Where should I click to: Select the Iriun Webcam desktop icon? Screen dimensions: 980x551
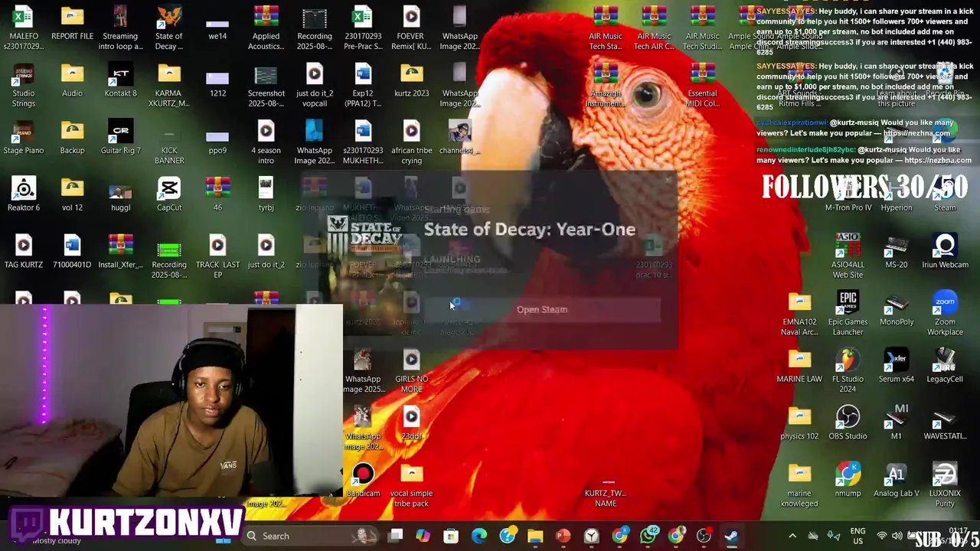tap(945, 252)
